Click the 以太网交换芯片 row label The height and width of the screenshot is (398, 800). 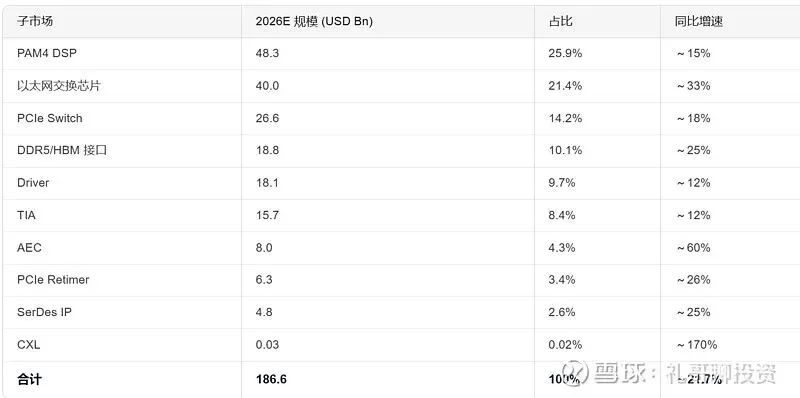tap(59, 86)
